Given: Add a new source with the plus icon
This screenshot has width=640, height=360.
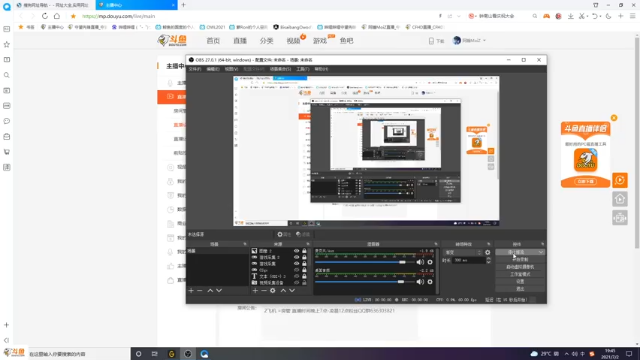Looking at the screenshot, I should [x=255, y=291].
